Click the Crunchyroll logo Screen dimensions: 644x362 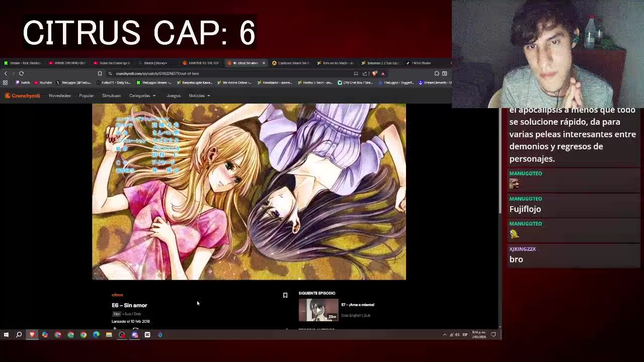pos(22,96)
